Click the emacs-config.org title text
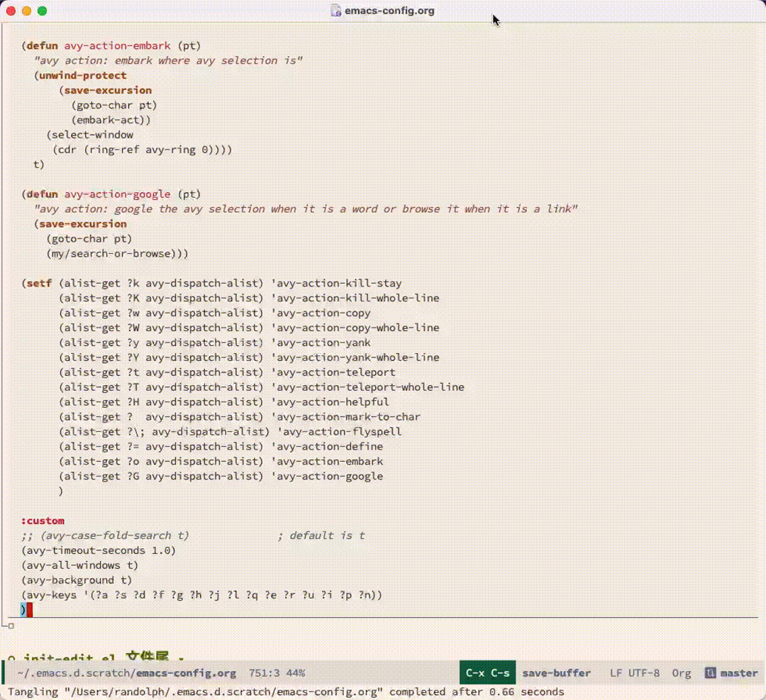Viewport: 766px width, 700px height. coord(389,11)
